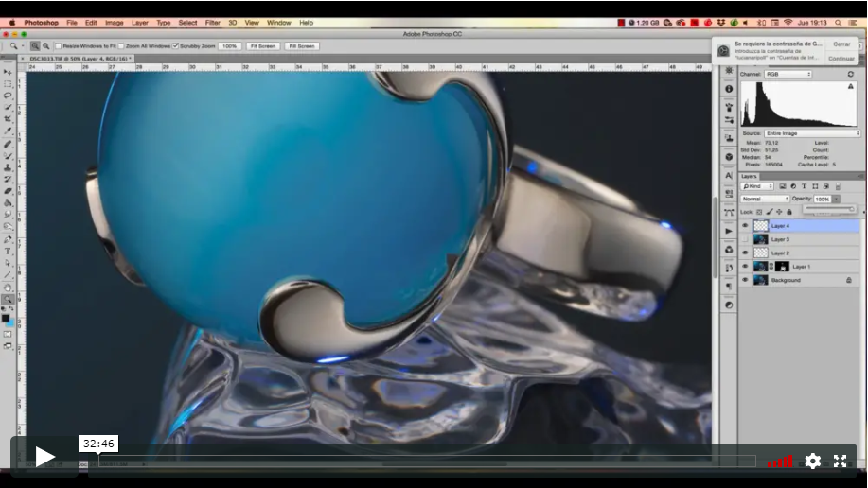Screen dimensions: 868x488
Task: Filter layers by type layers icon
Action: pos(804,186)
